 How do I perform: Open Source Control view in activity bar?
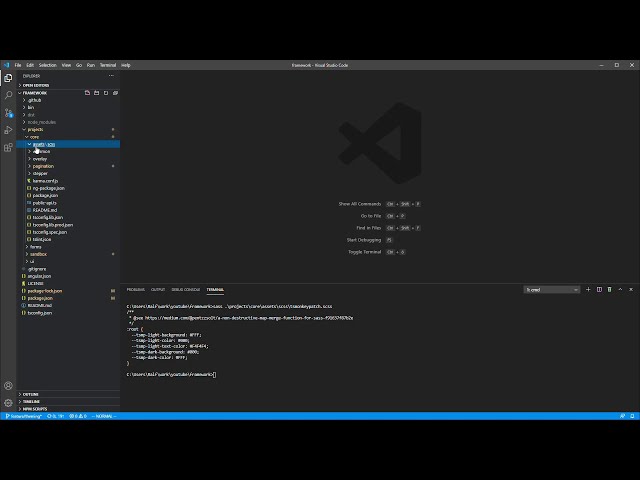coord(8,113)
